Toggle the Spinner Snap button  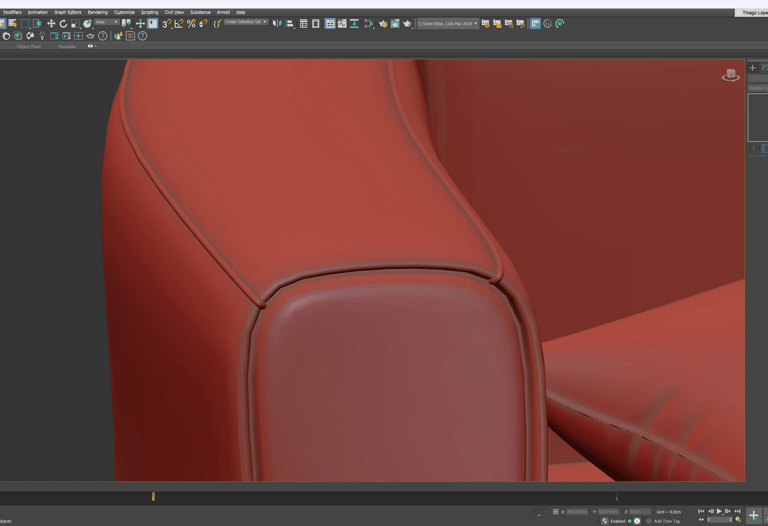pyautogui.click(x=203, y=24)
